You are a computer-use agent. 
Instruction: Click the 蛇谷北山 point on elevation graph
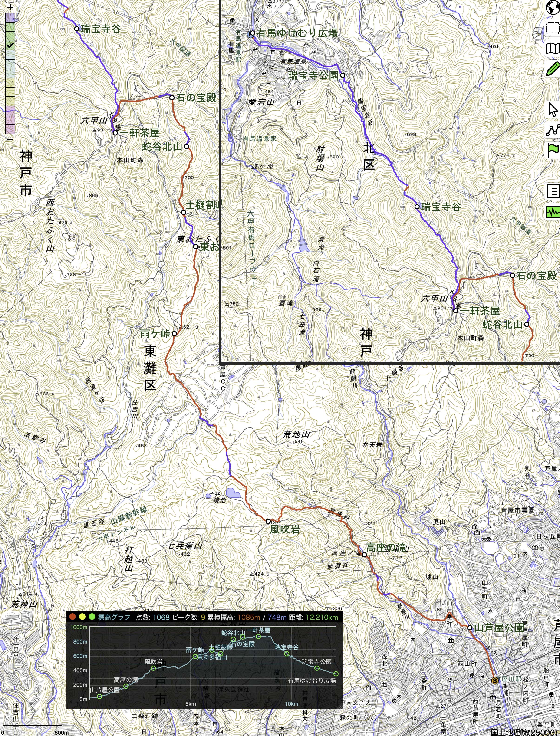click(x=233, y=639)
